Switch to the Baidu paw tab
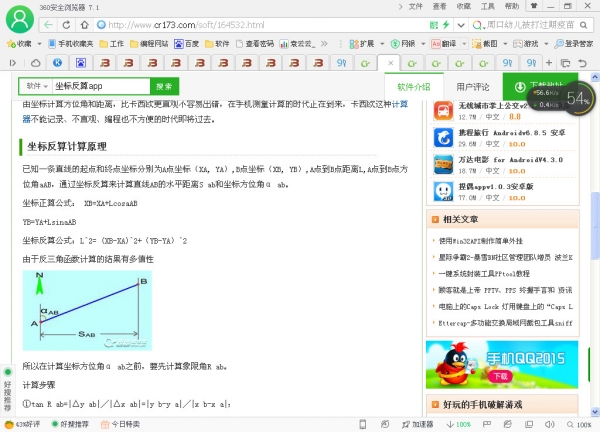The image size is (600, 432). point(81,62)
